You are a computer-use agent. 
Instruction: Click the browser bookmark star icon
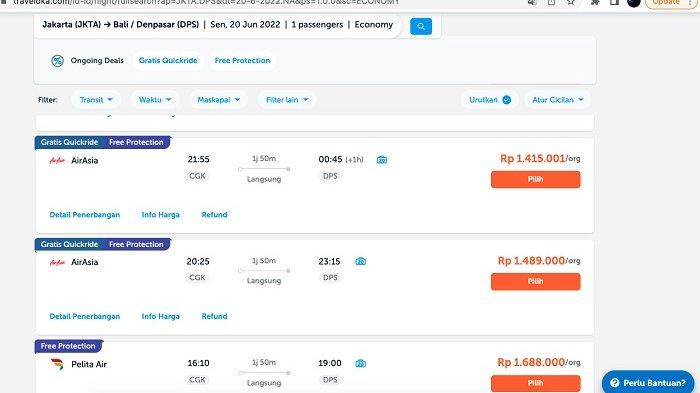[x=571, y=2]
